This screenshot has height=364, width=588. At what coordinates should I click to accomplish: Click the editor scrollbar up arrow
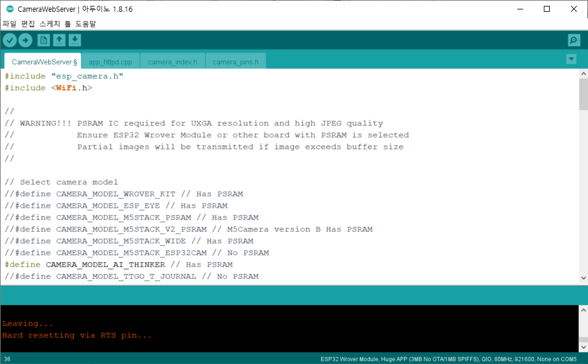click(x=583, y=74)
